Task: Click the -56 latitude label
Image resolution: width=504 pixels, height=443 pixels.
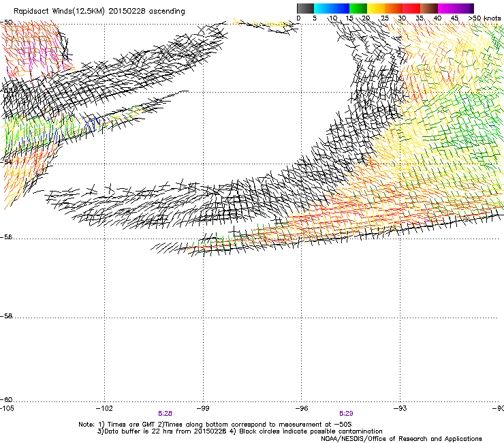Action: pyautogui.click(x=6, y=237)
